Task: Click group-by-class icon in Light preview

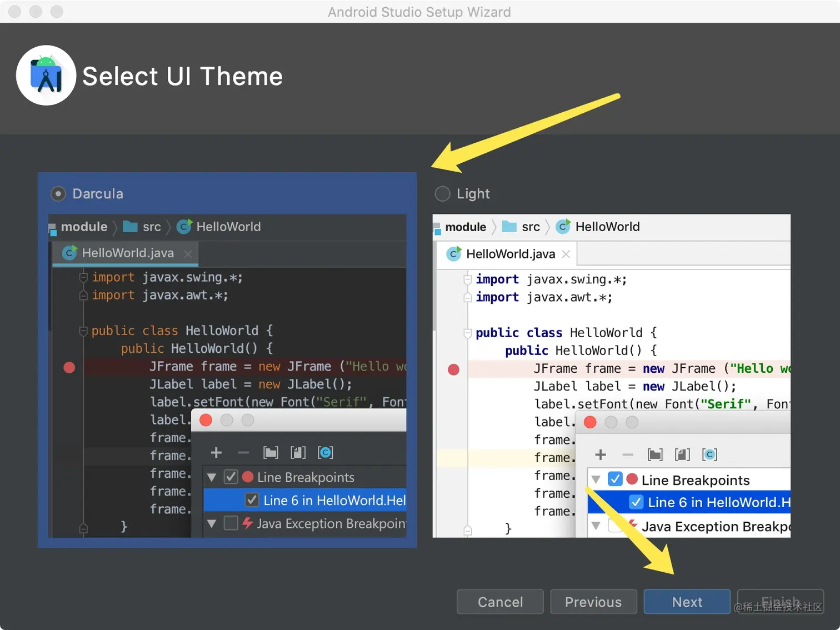Action: click(709, 454)
